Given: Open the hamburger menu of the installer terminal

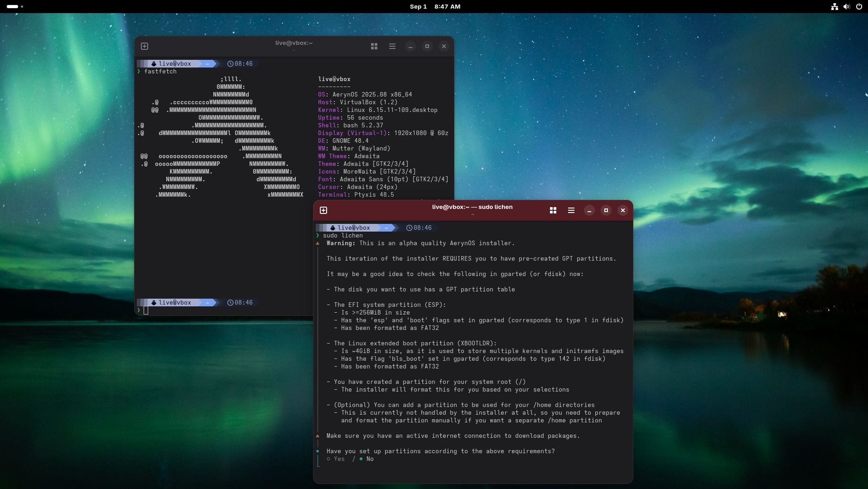Looking at the screenshot, I should tap(570, 210).
